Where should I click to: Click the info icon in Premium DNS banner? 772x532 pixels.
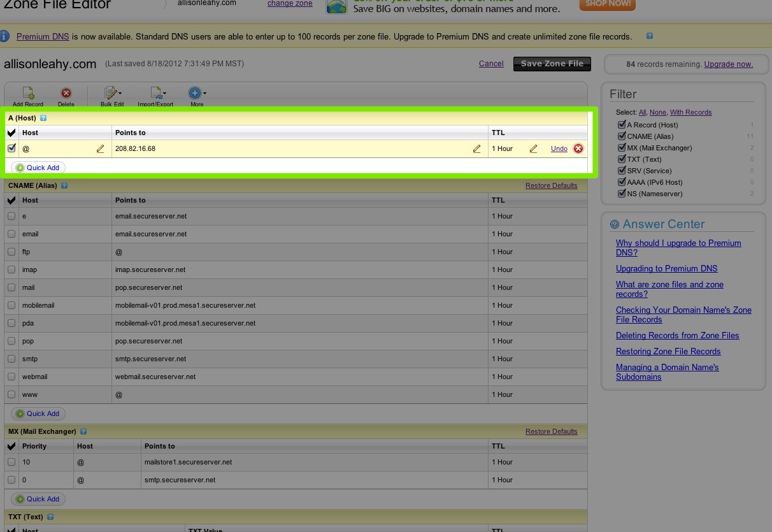4,36
